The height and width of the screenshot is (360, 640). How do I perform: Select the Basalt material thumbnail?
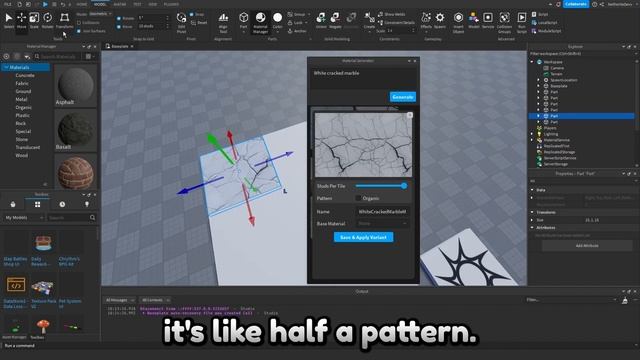(76, 130)
